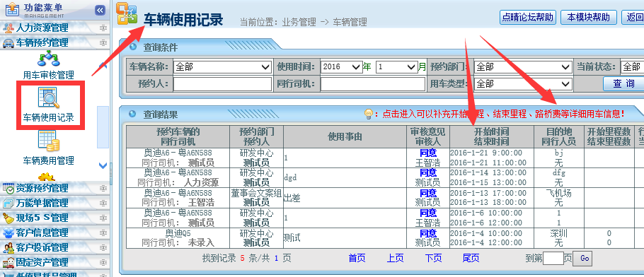The height and width of the screenshot is (277, 644).
Task: Open 车辆使用记录 magnifier icon
Action: [x=48, y=98]
